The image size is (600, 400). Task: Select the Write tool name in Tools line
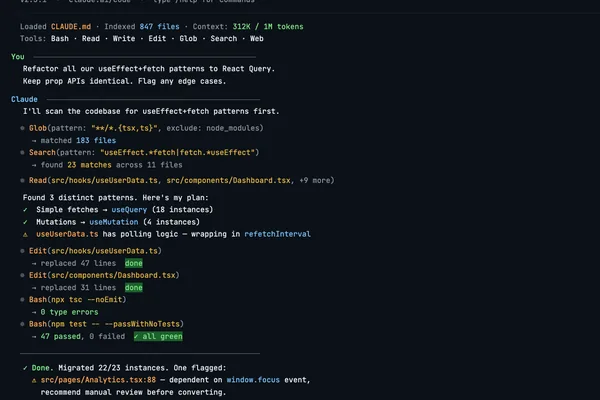point(124,39)
